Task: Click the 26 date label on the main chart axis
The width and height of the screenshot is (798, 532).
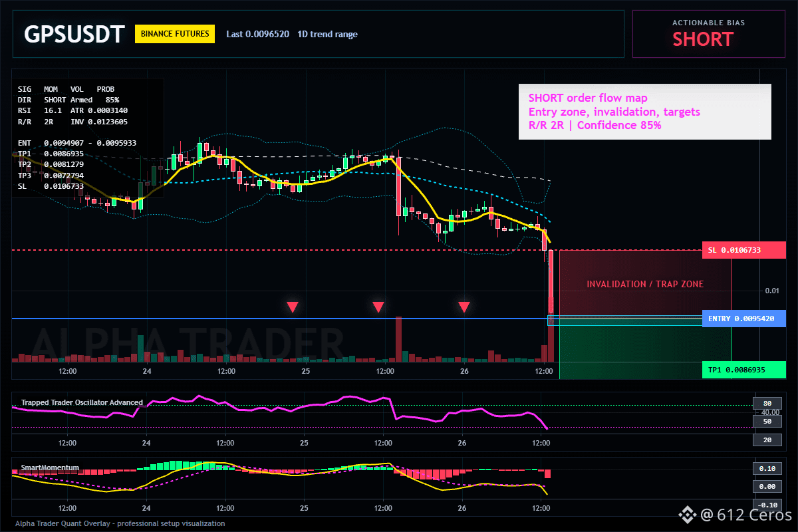Action: pyautogui.click(x=463, y=370)
